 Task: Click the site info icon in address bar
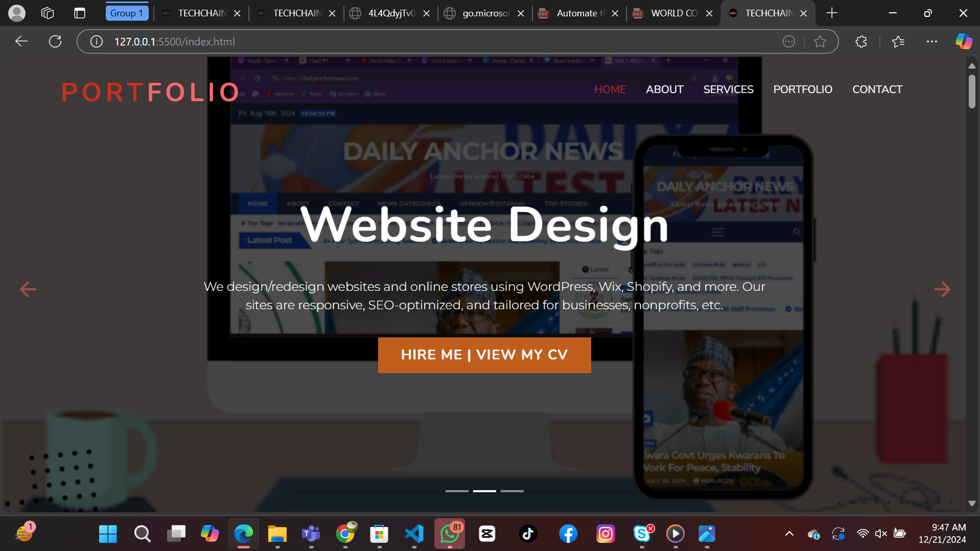96,41
